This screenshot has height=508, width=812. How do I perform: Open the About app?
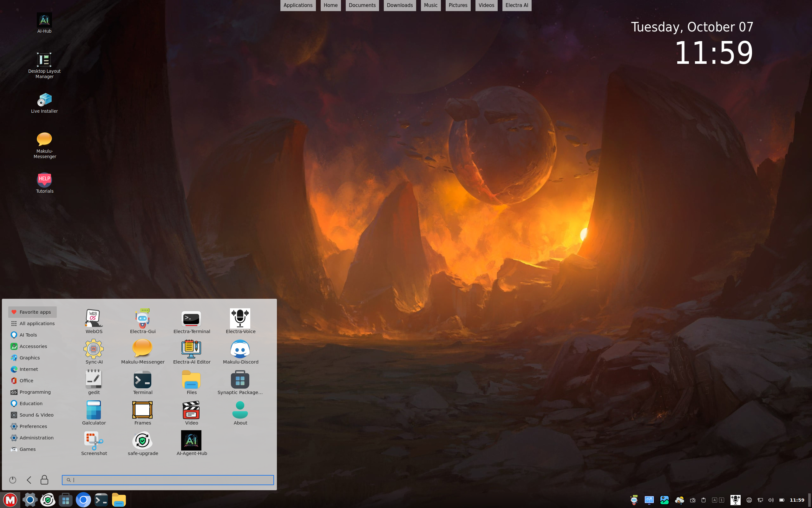(240, 413)
